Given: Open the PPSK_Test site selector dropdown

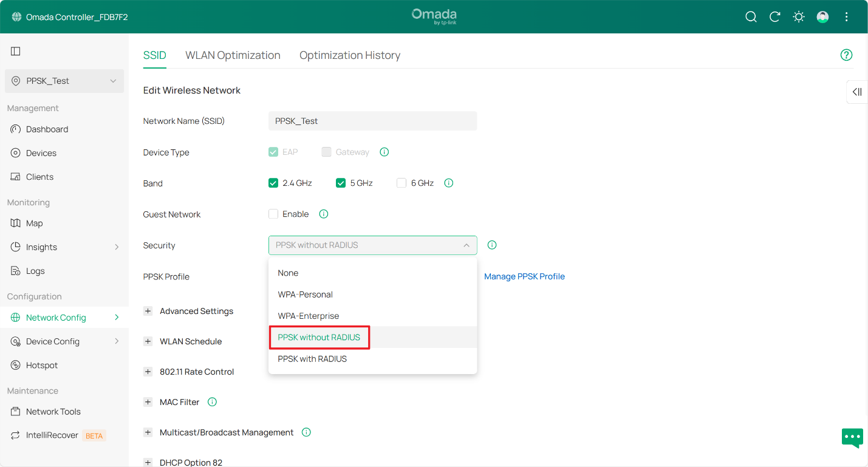Looking at the screenshot, I should tap(64, 81).
